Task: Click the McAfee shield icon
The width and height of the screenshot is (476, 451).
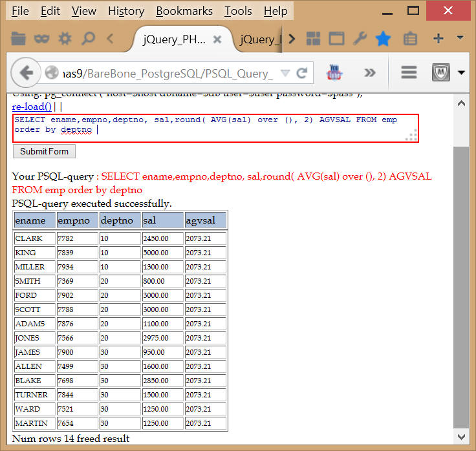Action: [441, 72]
